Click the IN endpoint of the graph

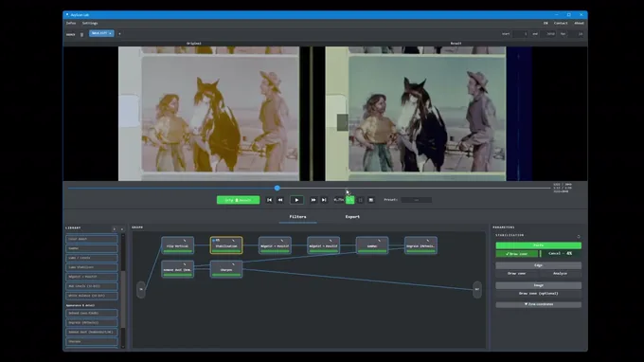point(141,290)
